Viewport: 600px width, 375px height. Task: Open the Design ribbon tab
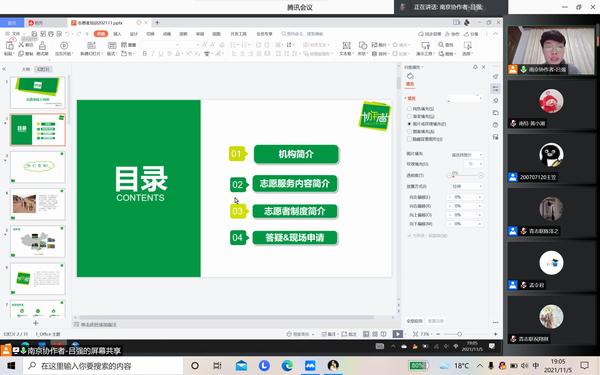pos(134,34)
